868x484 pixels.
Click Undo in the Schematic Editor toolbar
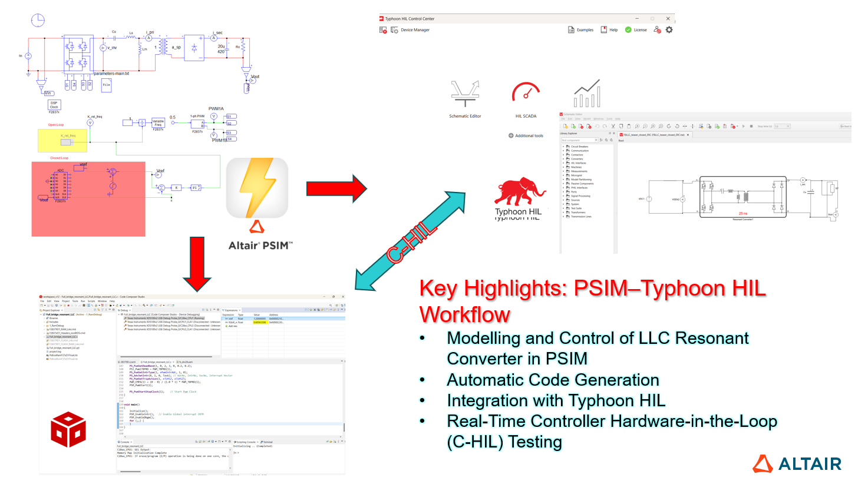click(x=597, y=126)
